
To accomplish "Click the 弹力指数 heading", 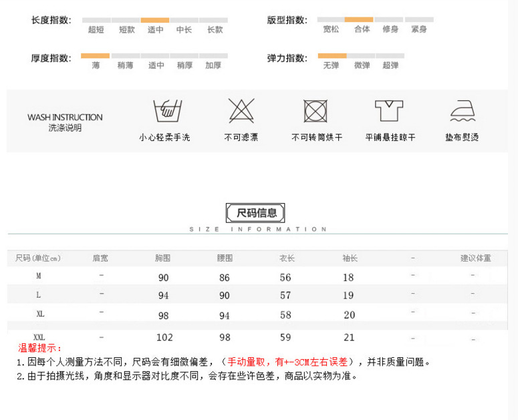I will point(287,58).
